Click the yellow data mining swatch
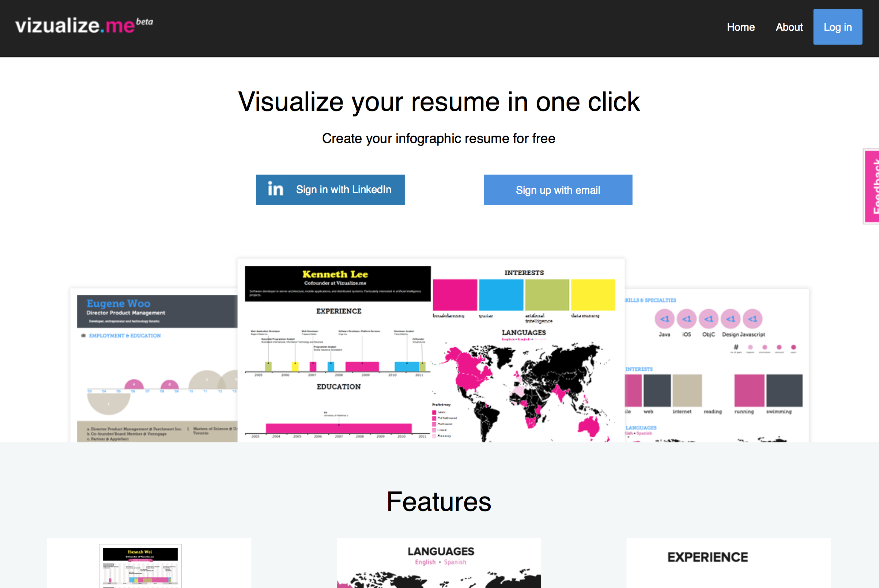This screenshot has width=879, height=588. coord(593,295)
